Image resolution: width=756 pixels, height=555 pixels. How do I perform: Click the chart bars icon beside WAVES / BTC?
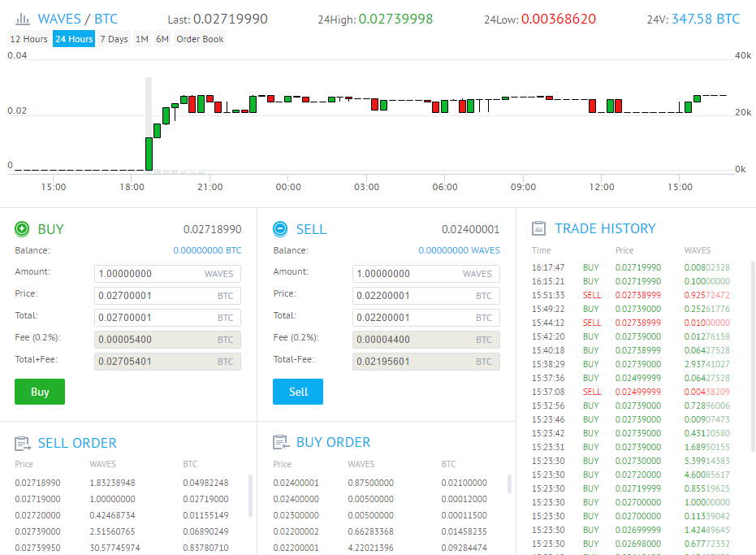(x=23, y=18)
